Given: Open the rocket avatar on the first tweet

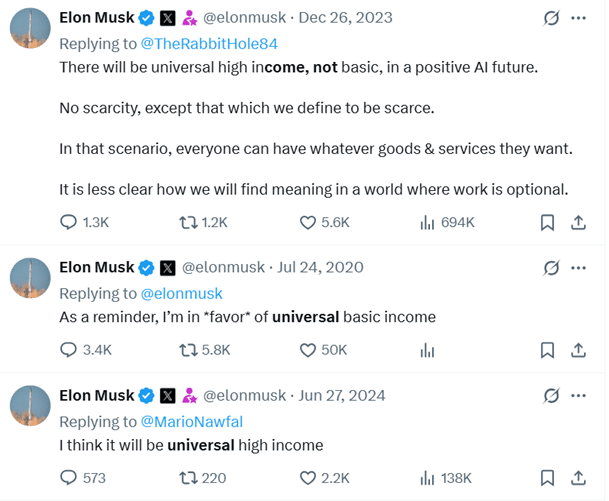Looking at the screenshot, I should pyautogui.click(x=30, y=28).
